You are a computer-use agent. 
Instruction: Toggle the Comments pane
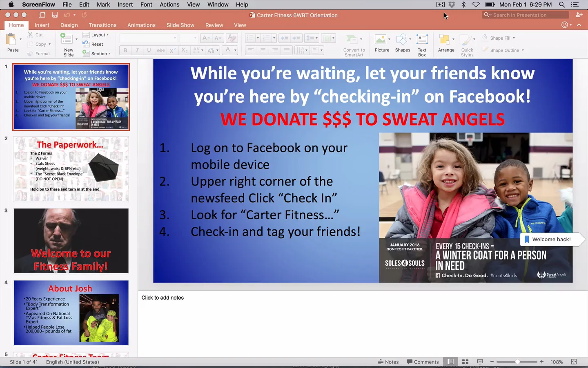point(423,362)
